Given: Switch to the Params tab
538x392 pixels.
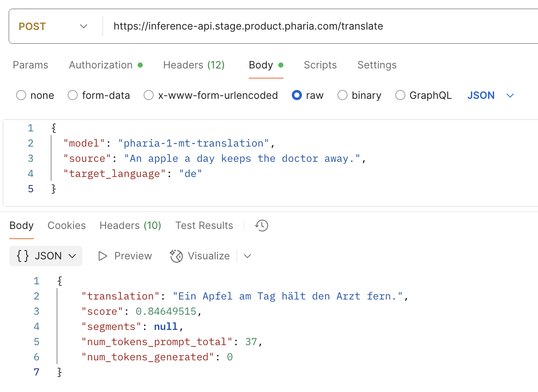Looking at the screenshot, I should pyautogui.click(x=30, y=65).
